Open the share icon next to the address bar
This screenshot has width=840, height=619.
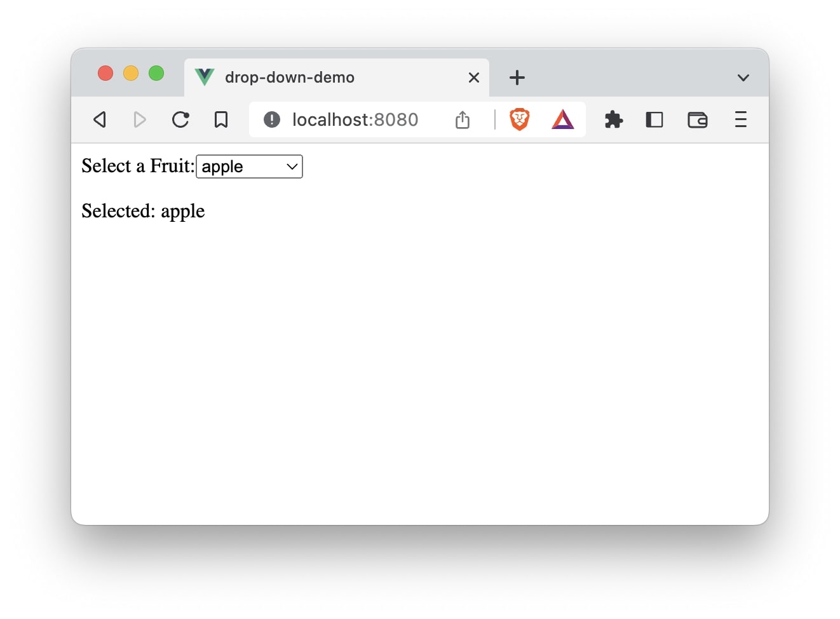click(x=462, y=119)
